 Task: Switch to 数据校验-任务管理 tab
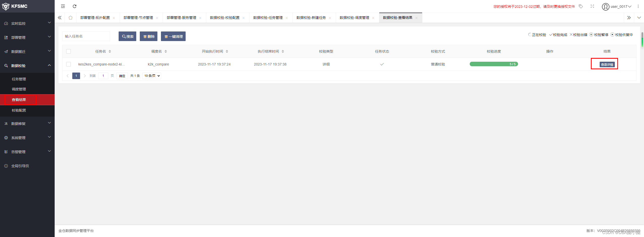pyautogui.click(x=268, y=18)
